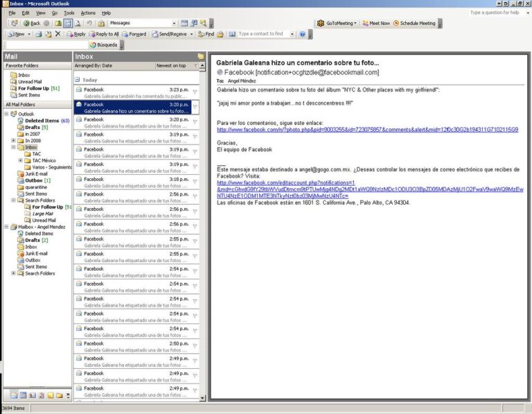Collapse the Outlook root folder tree
This screenshot has width=532, height=414.
(6, 114)
